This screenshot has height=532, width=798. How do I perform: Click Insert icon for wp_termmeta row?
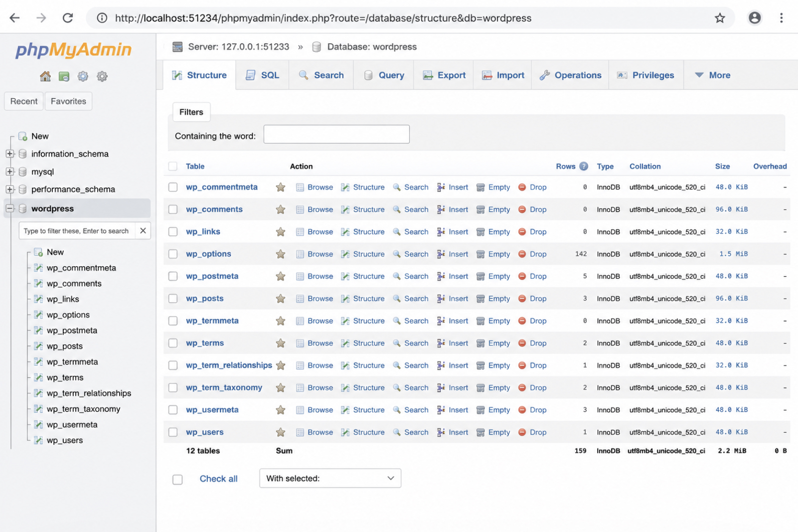click(441, 321)
